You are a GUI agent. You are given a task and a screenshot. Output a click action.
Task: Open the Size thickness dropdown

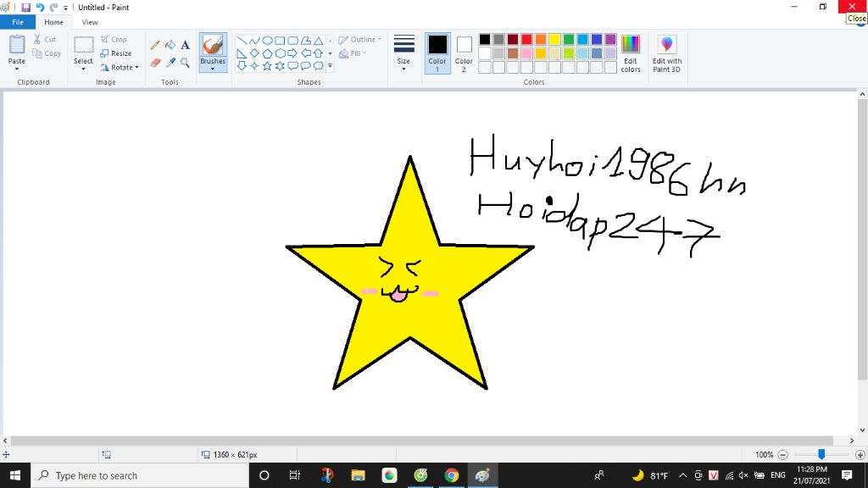pyautogui.click(x=403, y=53)
